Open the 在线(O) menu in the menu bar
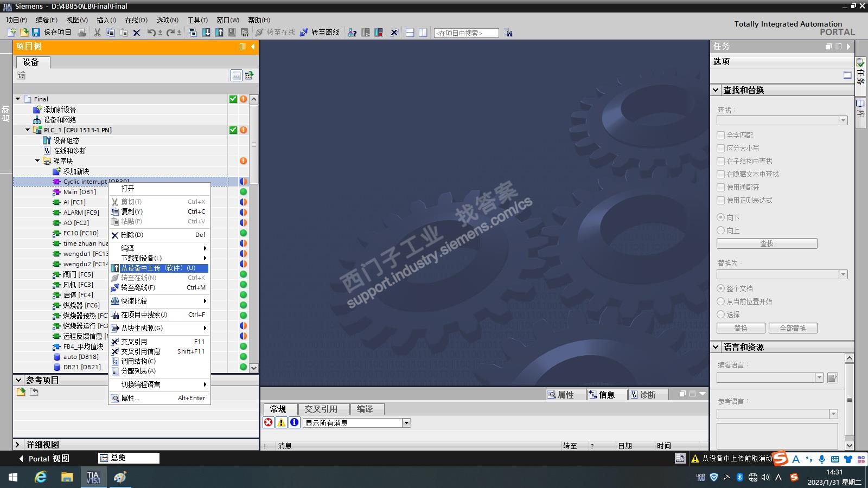Image resolution: width=868 pixels, height=488 pixels. [x=136, y=20]
